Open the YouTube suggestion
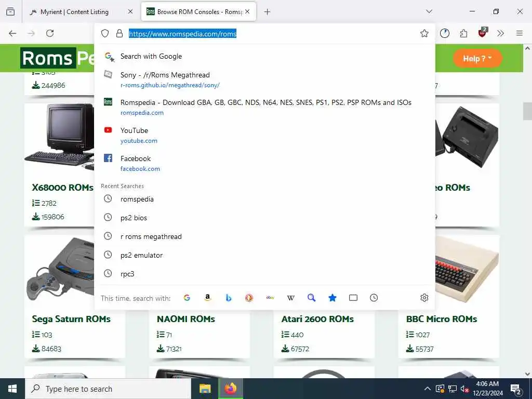This screenshot has height=399, width=532. click(x=264, y=135)
